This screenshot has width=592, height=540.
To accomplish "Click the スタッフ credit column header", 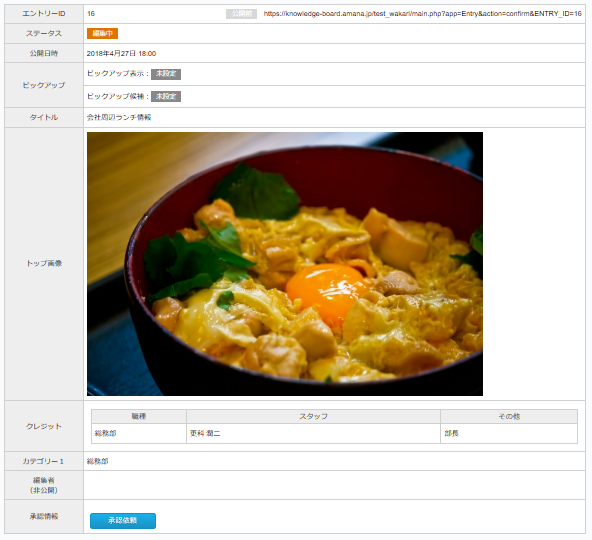I will coord(313,416).
